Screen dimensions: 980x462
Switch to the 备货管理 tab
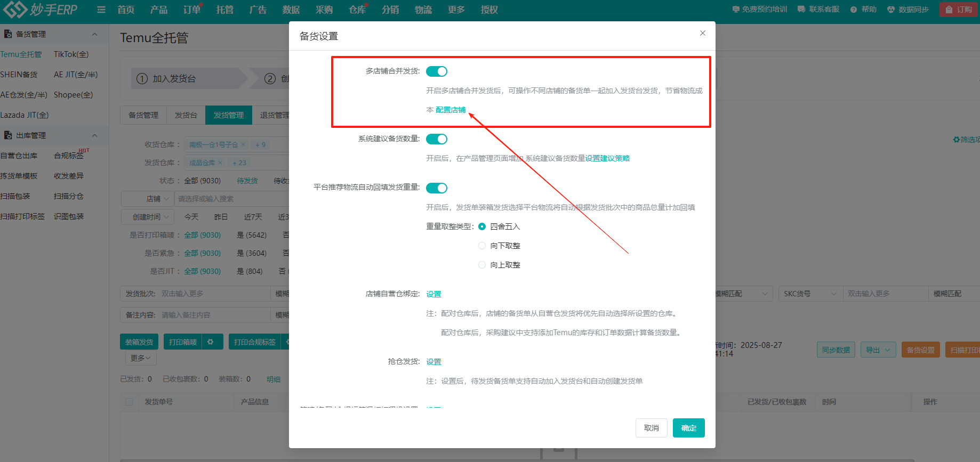(143, 115)
